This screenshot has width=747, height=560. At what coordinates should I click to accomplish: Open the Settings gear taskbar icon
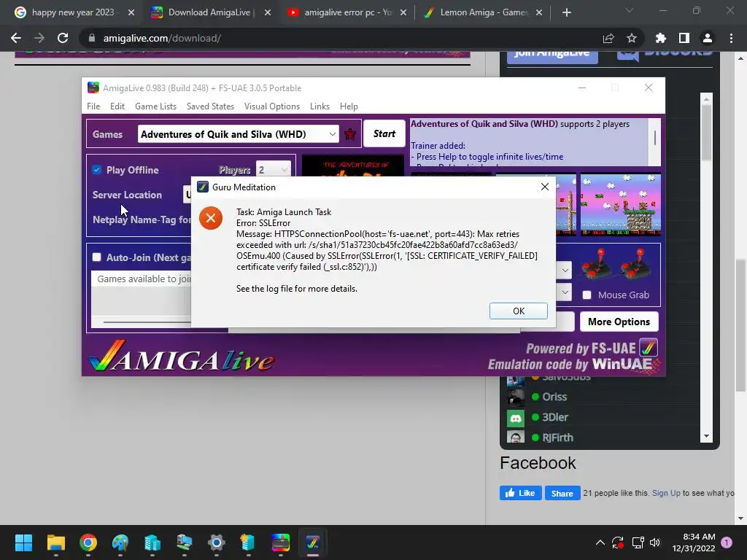(216, 542)
